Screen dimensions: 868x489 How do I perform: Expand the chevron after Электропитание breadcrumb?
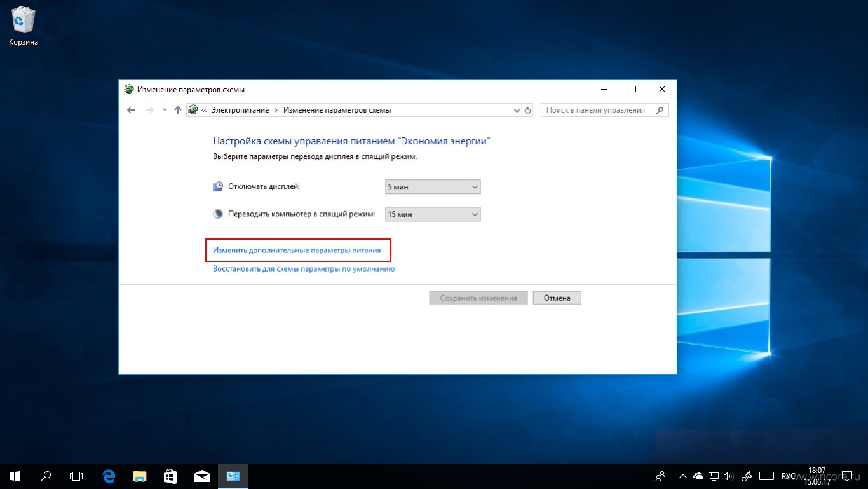point(276,110)
